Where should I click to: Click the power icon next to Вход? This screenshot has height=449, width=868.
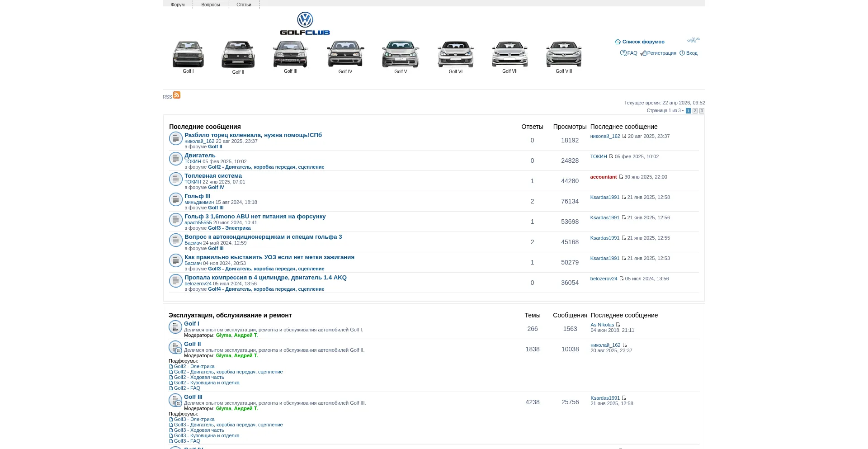point(682,53)
